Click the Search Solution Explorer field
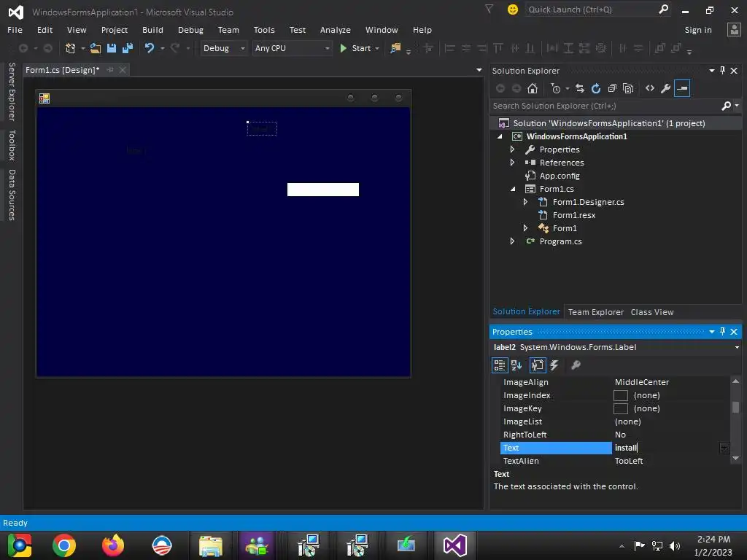 point(606,106)
